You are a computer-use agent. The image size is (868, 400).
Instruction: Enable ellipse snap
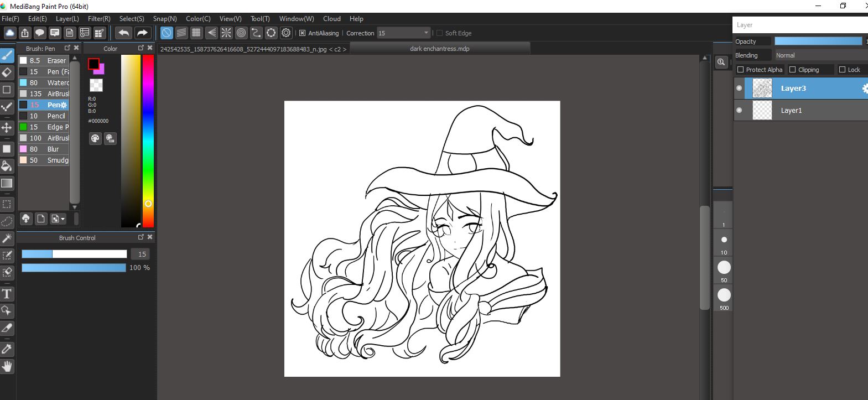(x=271, y=33)
